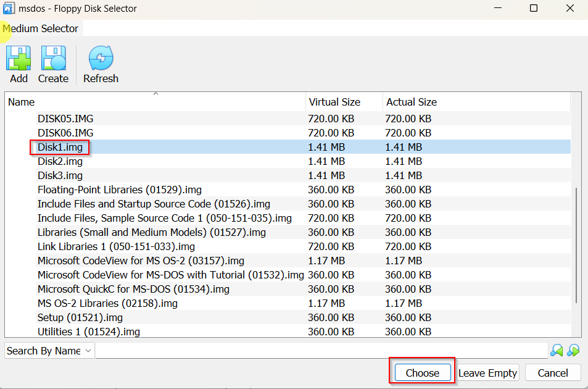Click the vertical scrollbar of the list

(x=576, y=247)
